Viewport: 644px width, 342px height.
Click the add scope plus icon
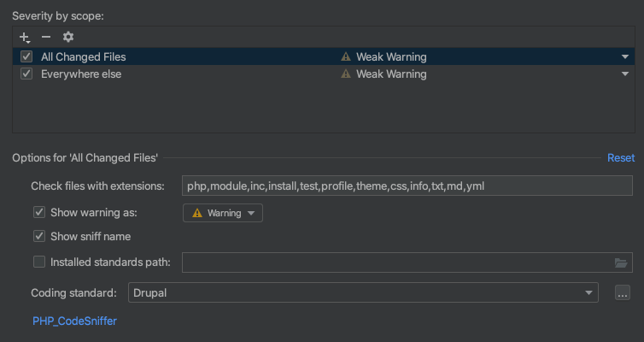(25, 37)
